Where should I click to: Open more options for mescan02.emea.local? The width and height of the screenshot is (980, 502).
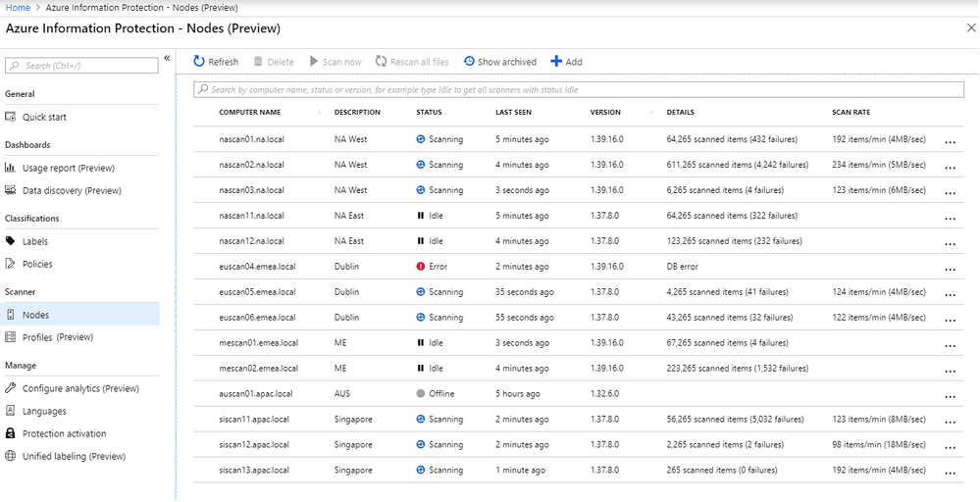click(950, 372)
